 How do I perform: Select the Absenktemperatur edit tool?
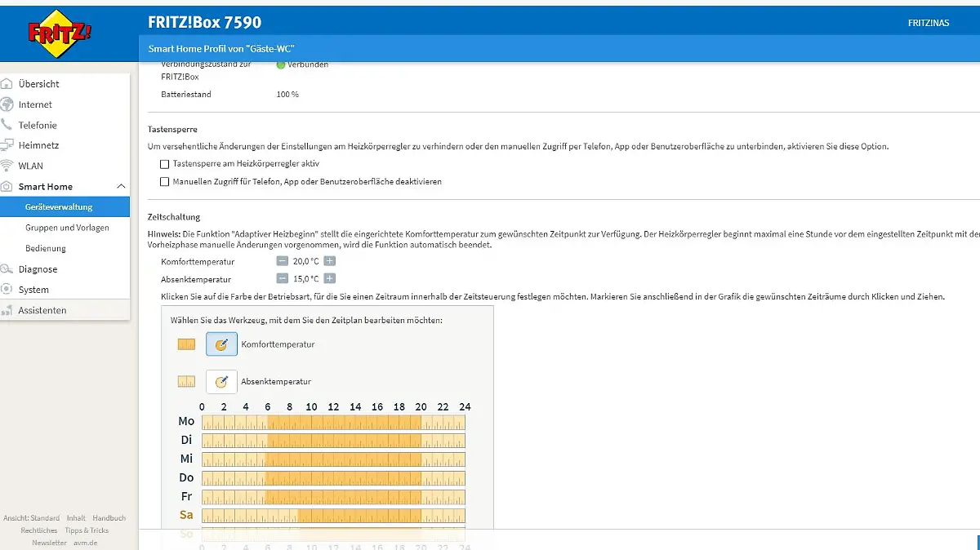221,381
